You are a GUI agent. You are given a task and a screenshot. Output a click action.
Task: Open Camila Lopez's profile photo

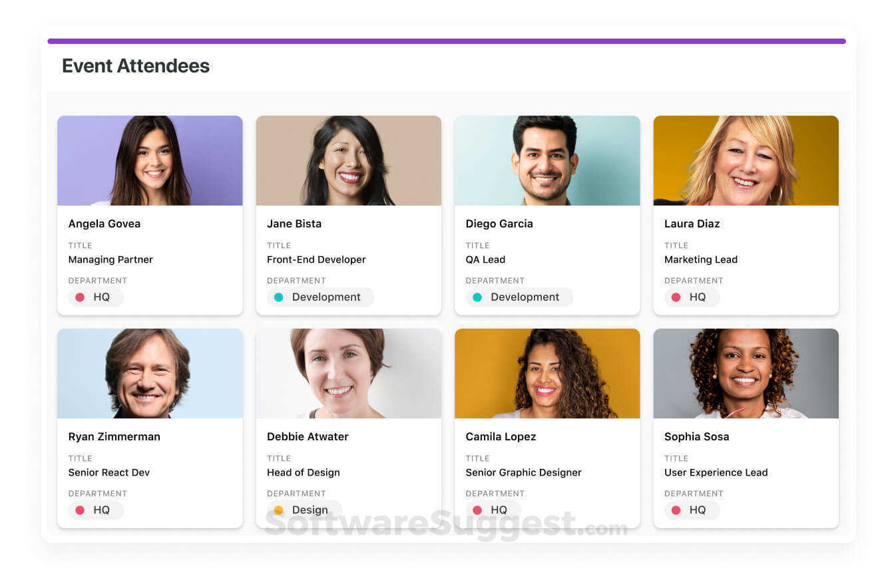click(547, 373)
